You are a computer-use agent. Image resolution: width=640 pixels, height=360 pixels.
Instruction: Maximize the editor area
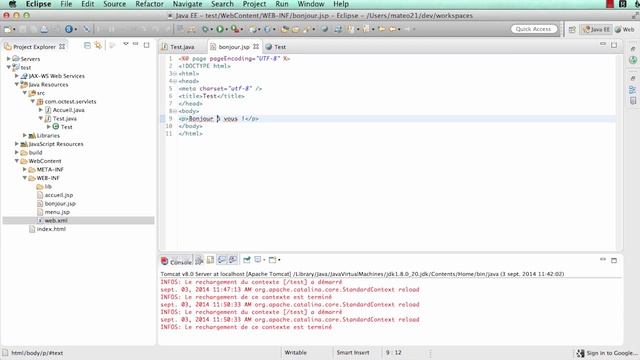pyautogui.click(x=614, y=45)
